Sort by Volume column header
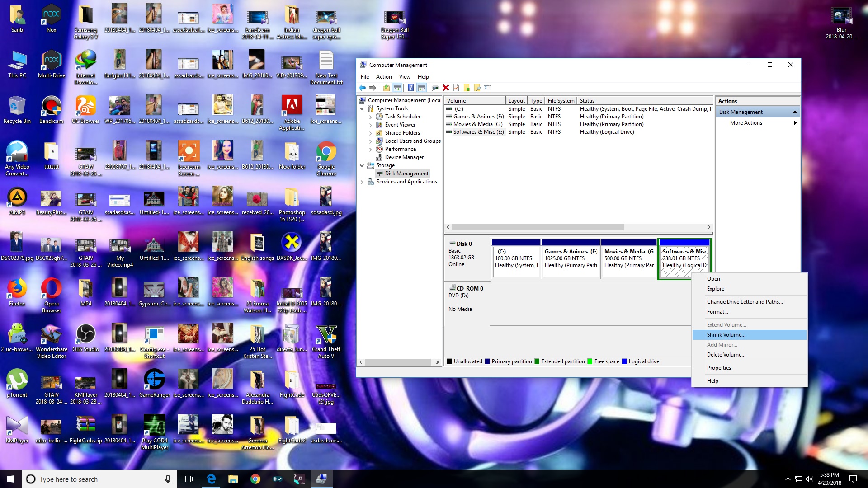868x488 pixels. click(x=475, y=101)
